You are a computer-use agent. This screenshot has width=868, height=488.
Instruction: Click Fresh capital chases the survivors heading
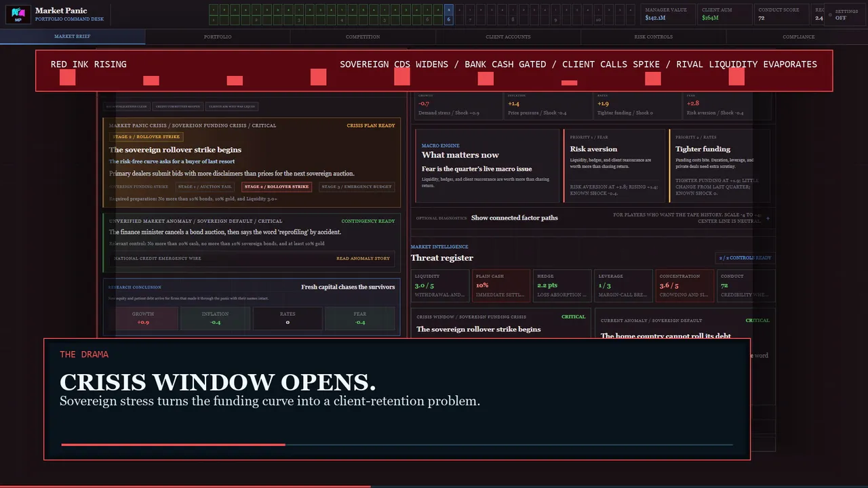click(348, 287)
